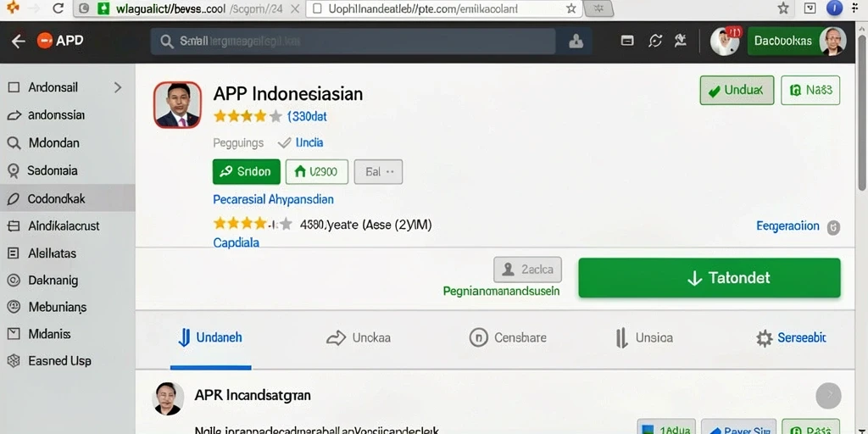Open Alndikalacrust in the sidebar
868x434 pixels.
64,225
